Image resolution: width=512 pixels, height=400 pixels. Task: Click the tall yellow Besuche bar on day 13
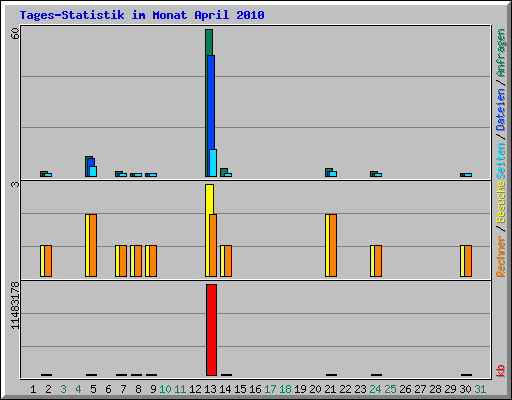click(x=209, y=199)
